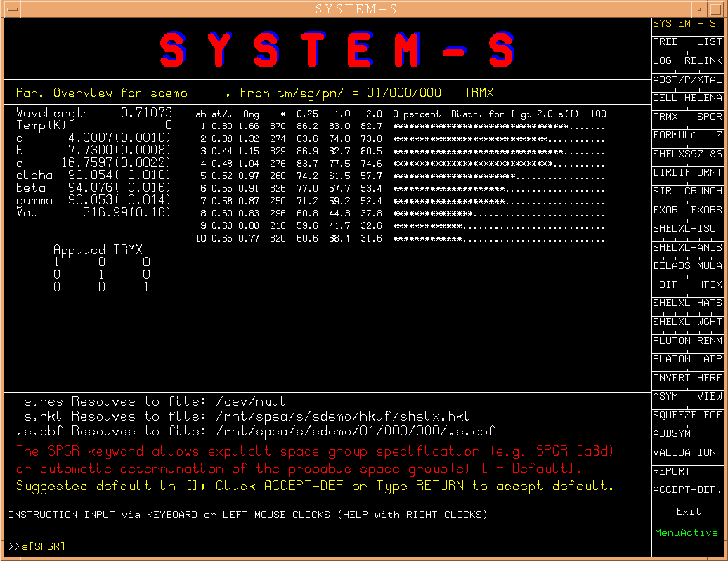
Task: Open the LOG option
Action: (x=663, y=61)
